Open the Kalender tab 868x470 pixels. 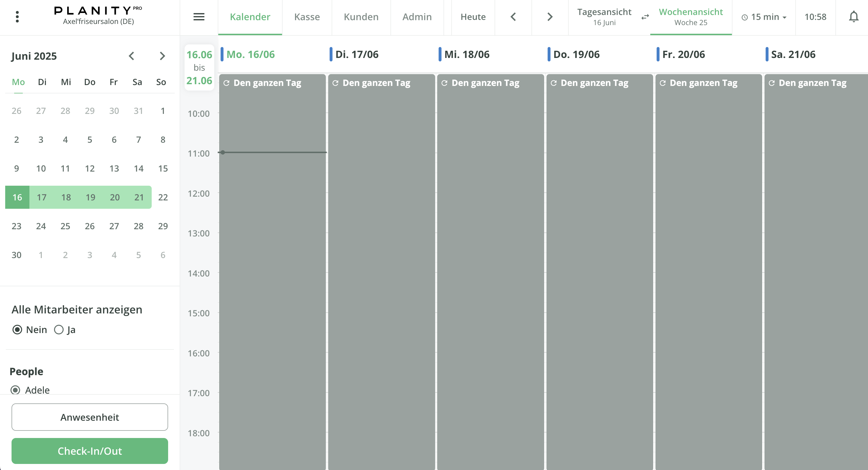250,17
